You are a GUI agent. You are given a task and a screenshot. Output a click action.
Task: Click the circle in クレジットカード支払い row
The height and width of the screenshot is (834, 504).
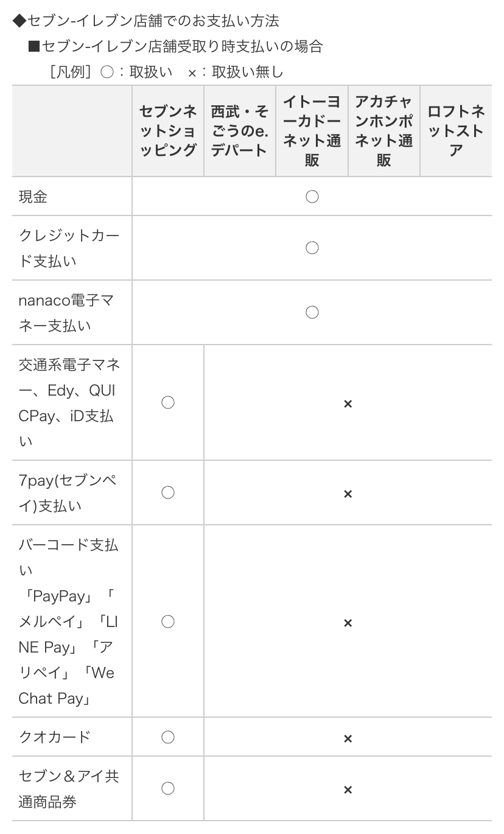tap(312, 248)
